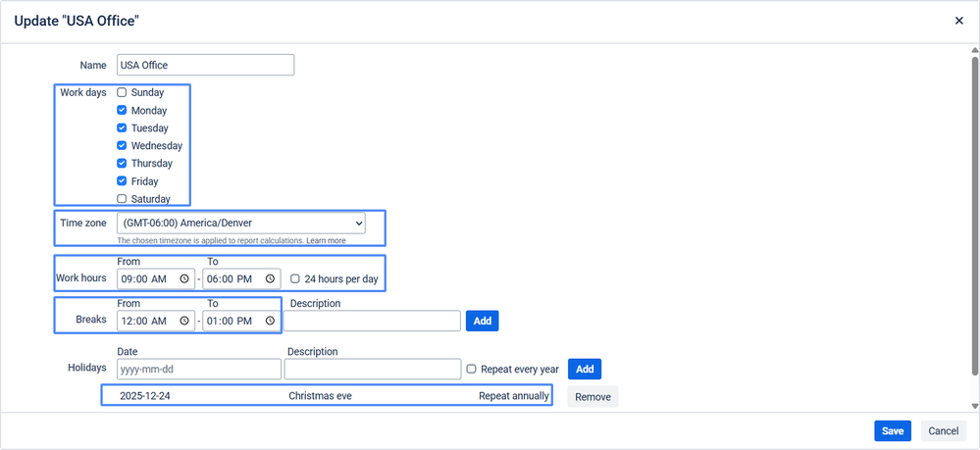Enable Sunday as a work day
The width and height of the screenshot is (980, 450).
[x=123, y=93]
